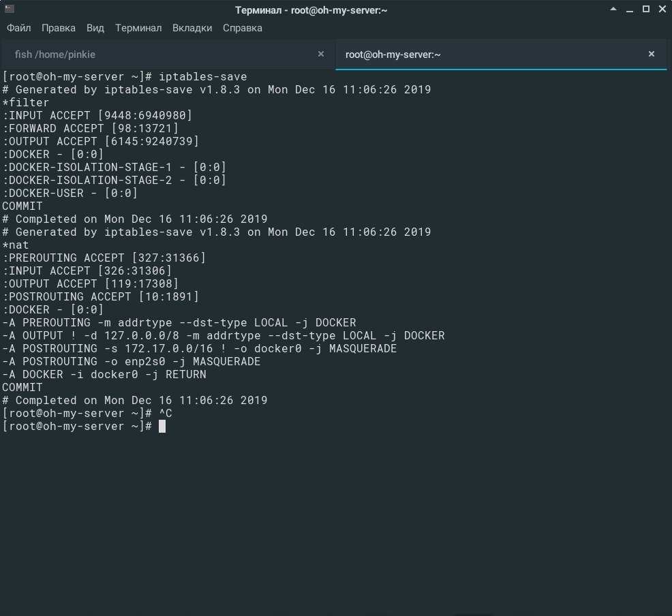Minimize the terminal window
Screen dimensions: 672x616
pyautogui.click(x=630, y=10)
